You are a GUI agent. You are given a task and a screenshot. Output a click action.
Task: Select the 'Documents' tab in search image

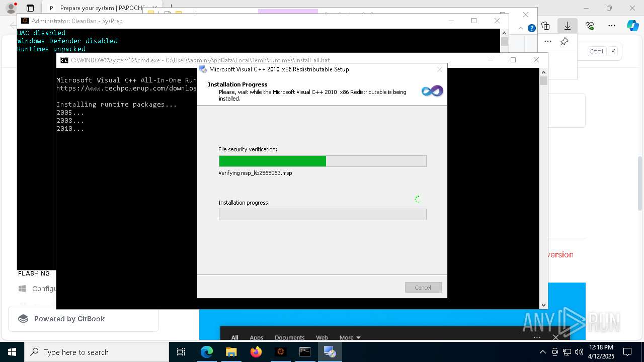289,337
